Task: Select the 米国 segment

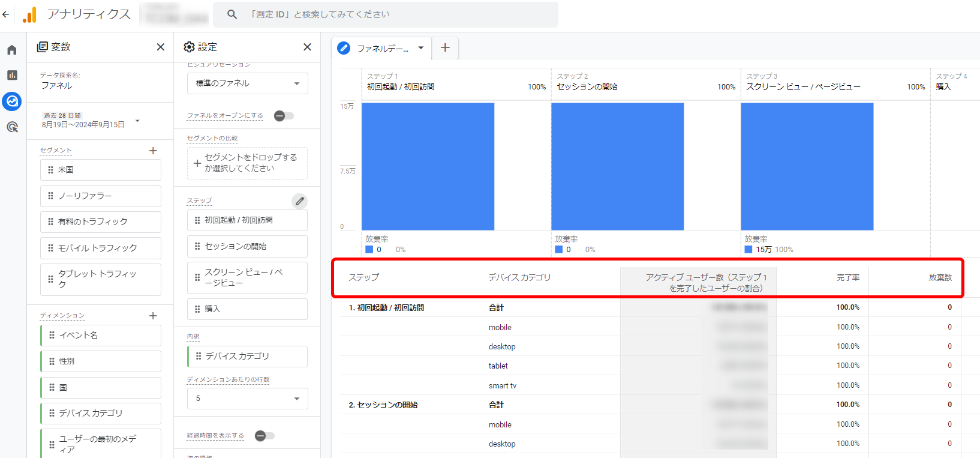Action: point(101,170)
